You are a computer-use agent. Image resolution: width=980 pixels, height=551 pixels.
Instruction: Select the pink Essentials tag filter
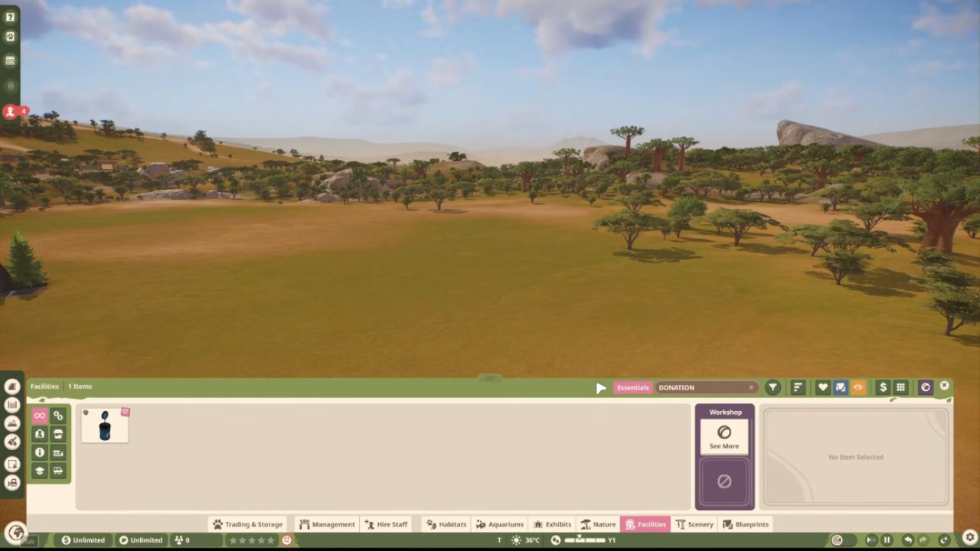633,387
